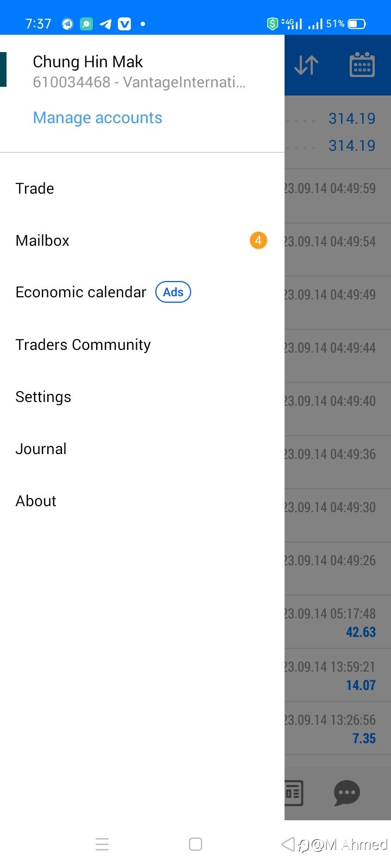Screen dimensions: 391x868
Task: Tap the Android home button
Action: pos(195,844)
